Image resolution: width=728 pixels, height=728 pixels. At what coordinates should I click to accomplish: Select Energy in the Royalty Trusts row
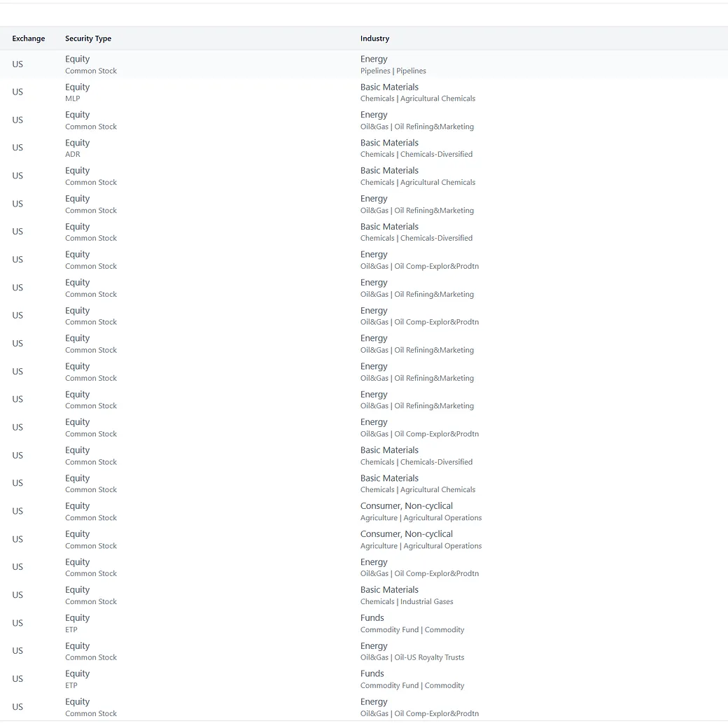tap(374, 646)
